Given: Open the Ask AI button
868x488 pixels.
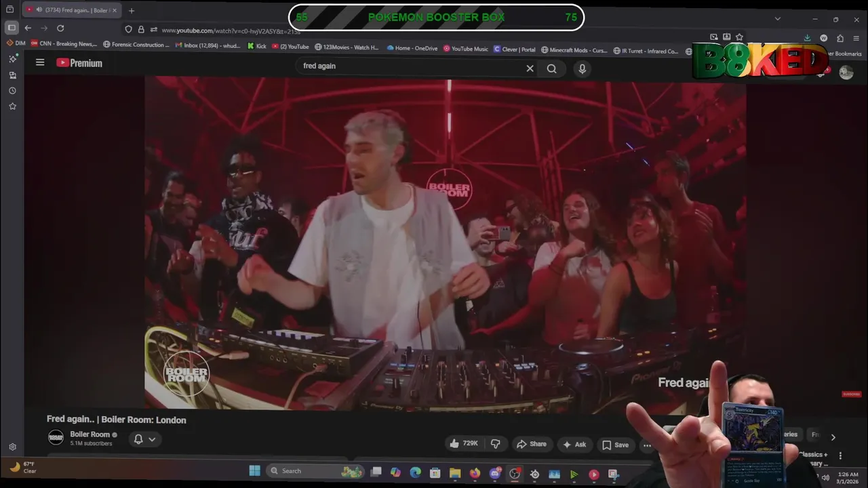Looking at the screenshot, I should [574, 445].
